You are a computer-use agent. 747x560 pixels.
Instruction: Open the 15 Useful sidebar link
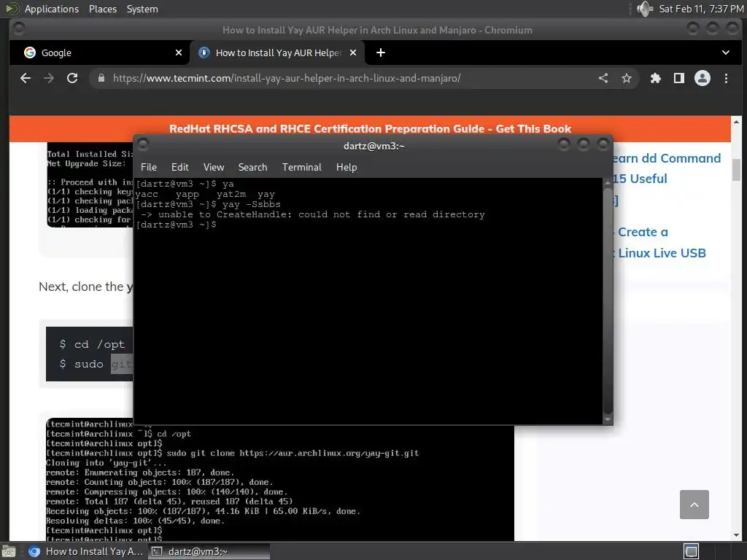click(640, 179)
